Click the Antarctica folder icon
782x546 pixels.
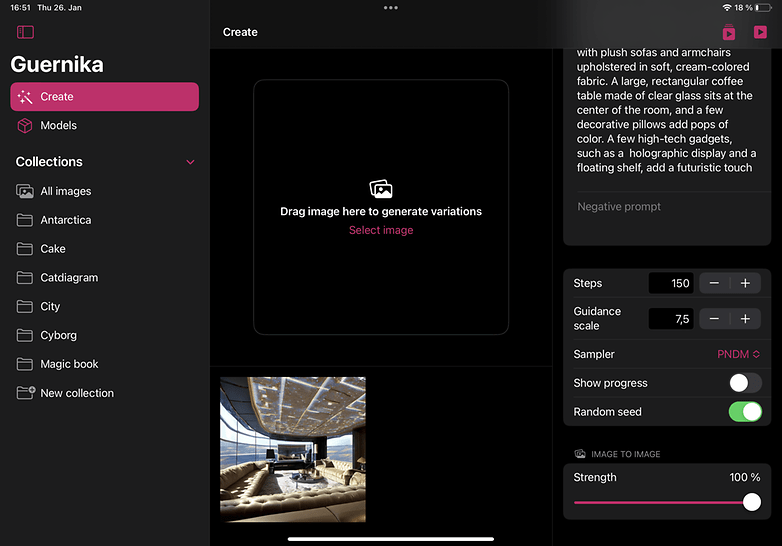coord(25,220)
